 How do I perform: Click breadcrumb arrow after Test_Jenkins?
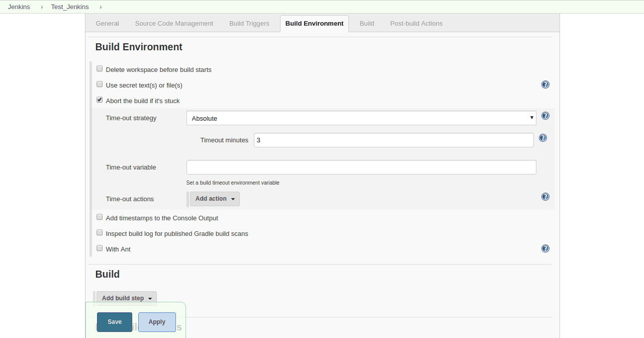[x=101, y=7]
